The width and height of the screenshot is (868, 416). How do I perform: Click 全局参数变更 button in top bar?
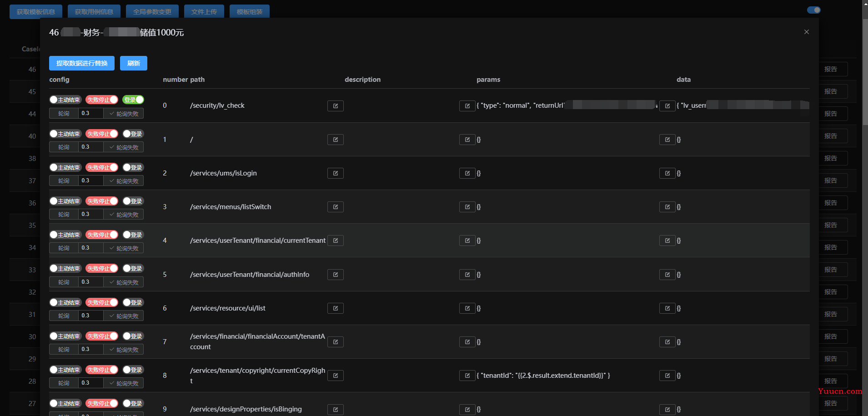click(x=152, y=11)
